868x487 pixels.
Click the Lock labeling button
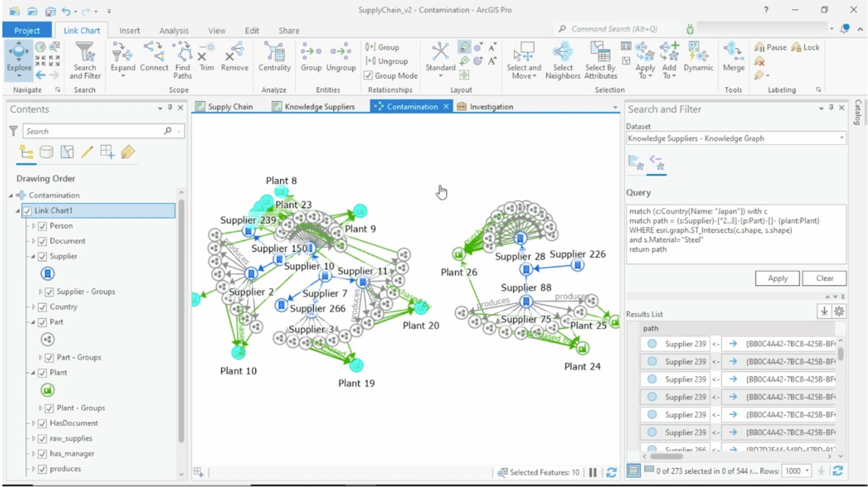tap(805, 47)
